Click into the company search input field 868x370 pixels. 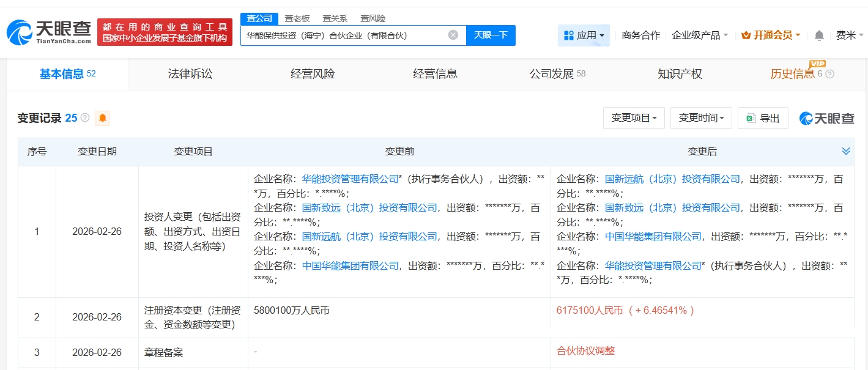(343, 35)
